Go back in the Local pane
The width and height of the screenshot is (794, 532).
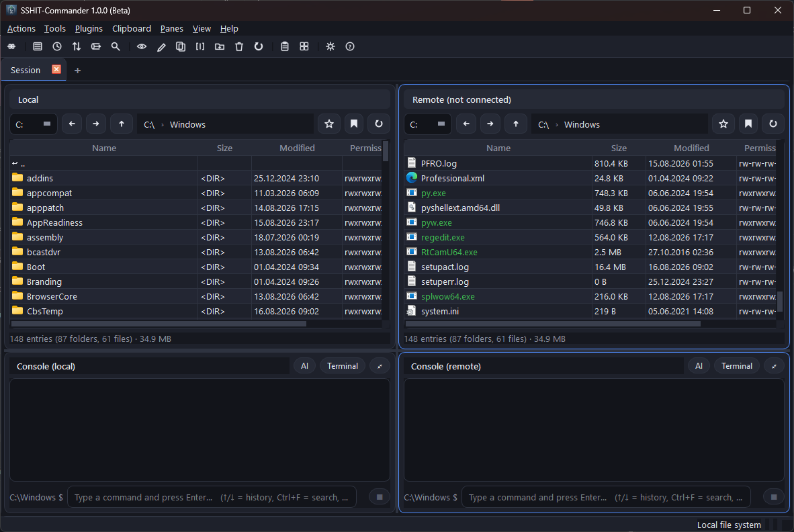[x=72, y=124]
